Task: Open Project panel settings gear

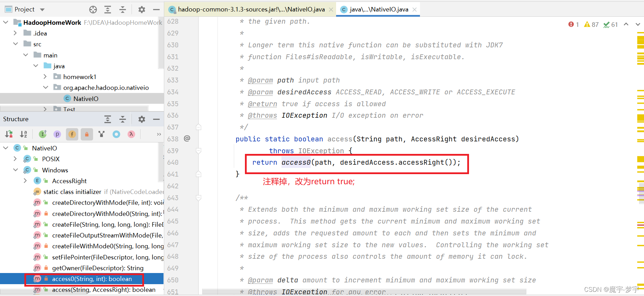Action: point(142,9)
